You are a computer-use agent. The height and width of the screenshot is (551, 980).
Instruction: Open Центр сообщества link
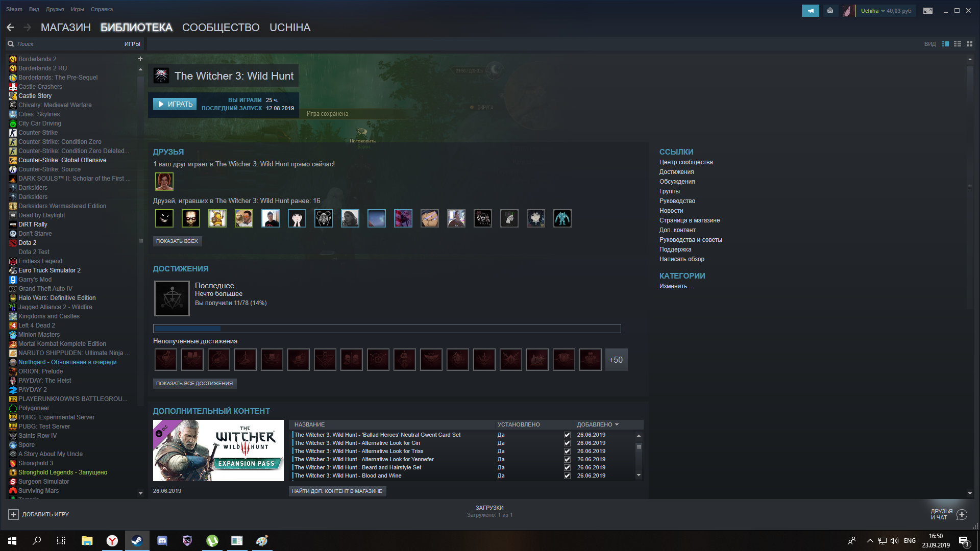coord(686,162)
